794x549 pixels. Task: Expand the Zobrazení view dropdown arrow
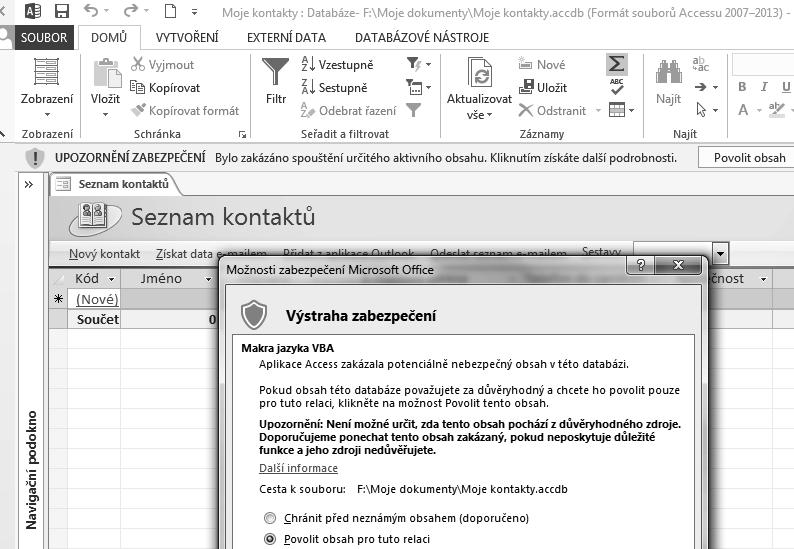pyautogui.click(x=47, y=115)
